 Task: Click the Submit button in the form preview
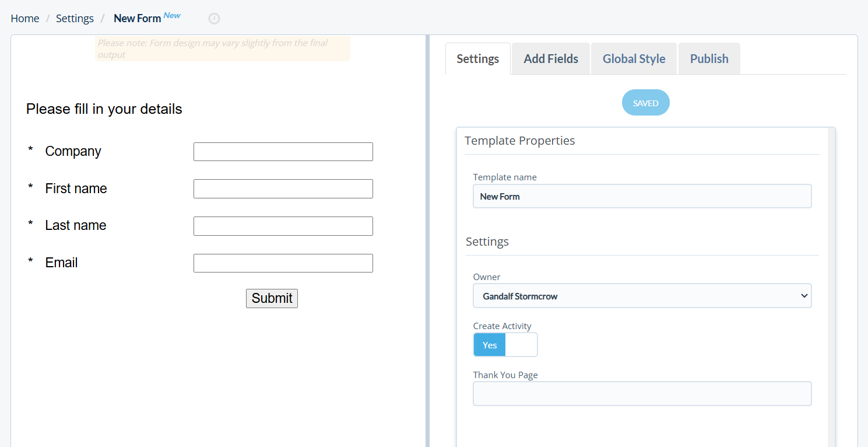[272, 298]
